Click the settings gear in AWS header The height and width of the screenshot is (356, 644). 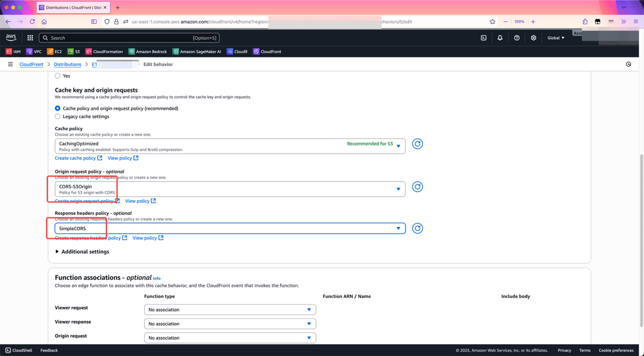[x=533, y=38]
